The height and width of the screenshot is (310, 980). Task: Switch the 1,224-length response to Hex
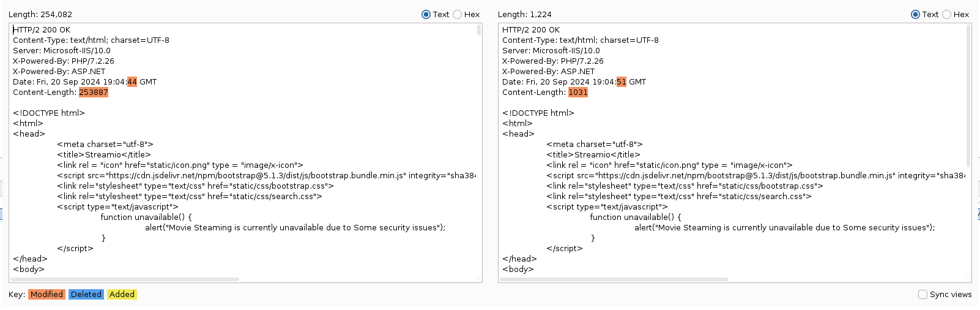tap(947, 15)
